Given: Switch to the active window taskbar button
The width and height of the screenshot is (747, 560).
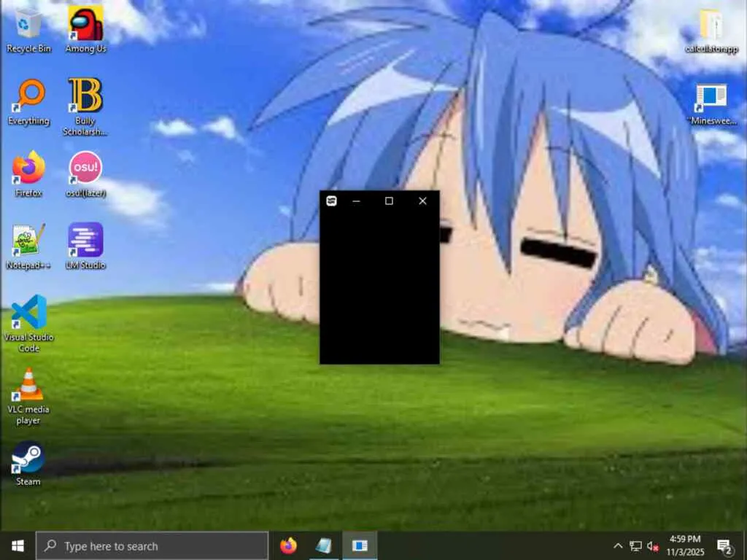Looking at the screenshot, I should [x=360, y=545].
